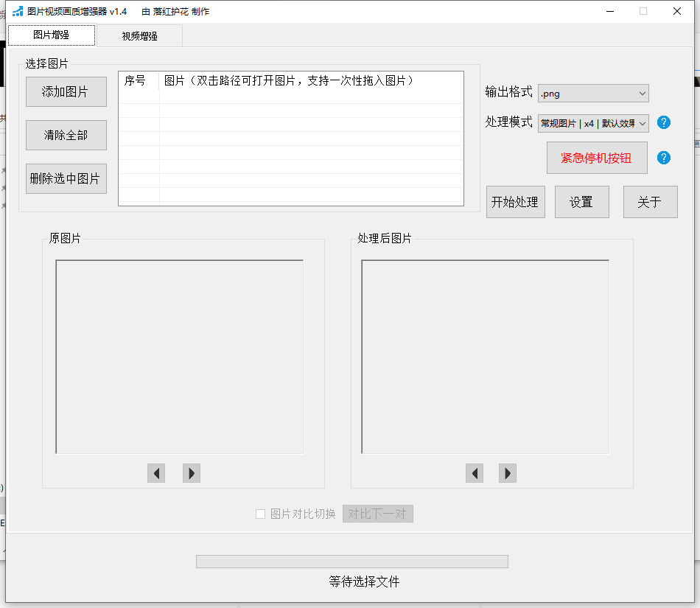Switch to the 图片增强 tab
This screenshot has width=700, height=608.
tap(52, 35)
